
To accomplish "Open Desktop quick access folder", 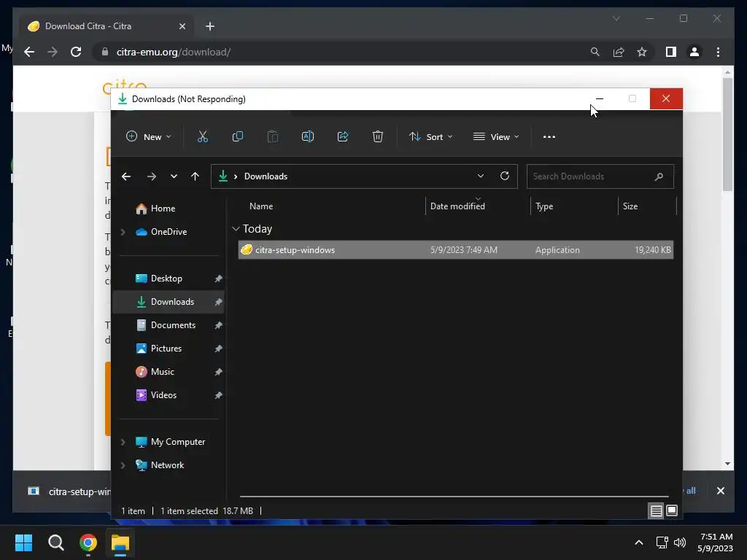I will pyautogui.click(x=169, y=279).
